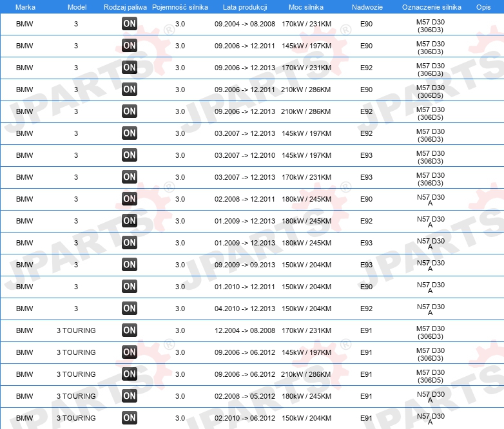Click the Oznaczenie silnika column header
This screenshot has height=429, width=504.
click(x=432, y=7)
